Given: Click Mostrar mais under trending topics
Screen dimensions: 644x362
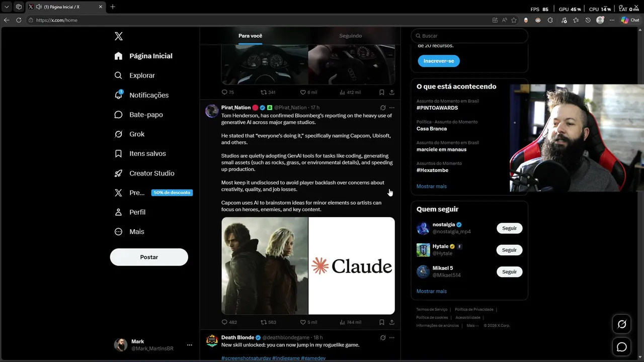Looking at the screenshot, I should coord(432,186).
